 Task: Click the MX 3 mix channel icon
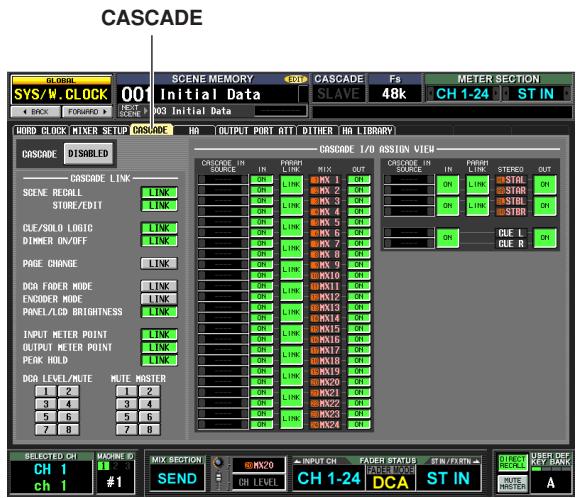click(315, 201)
